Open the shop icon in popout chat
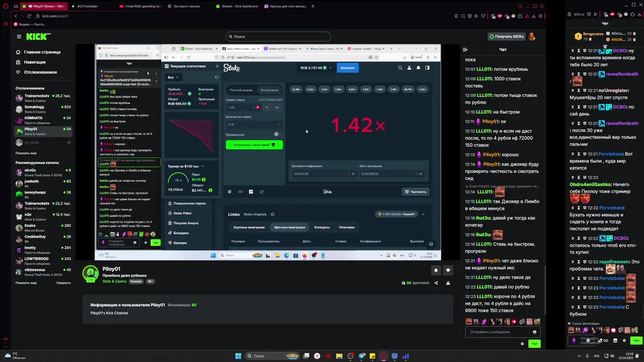The width and height of the screenshot is (644, 362). [615, 340]
